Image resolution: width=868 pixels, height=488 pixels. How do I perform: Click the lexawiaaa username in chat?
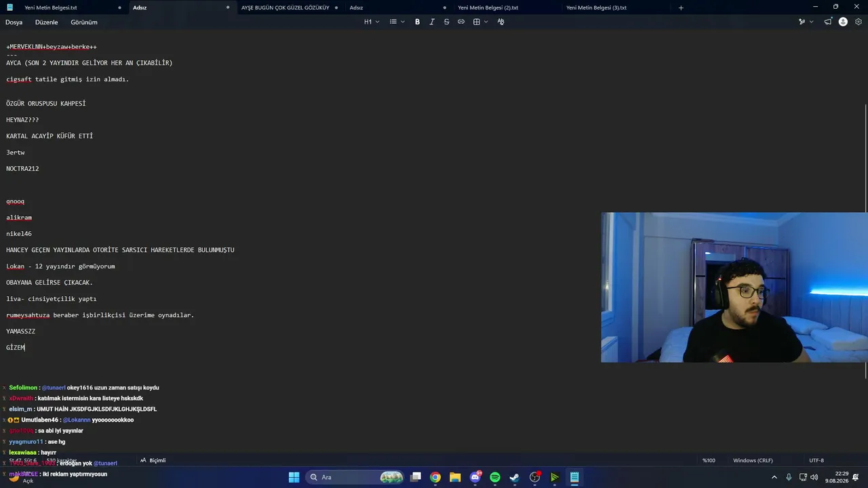23,453
